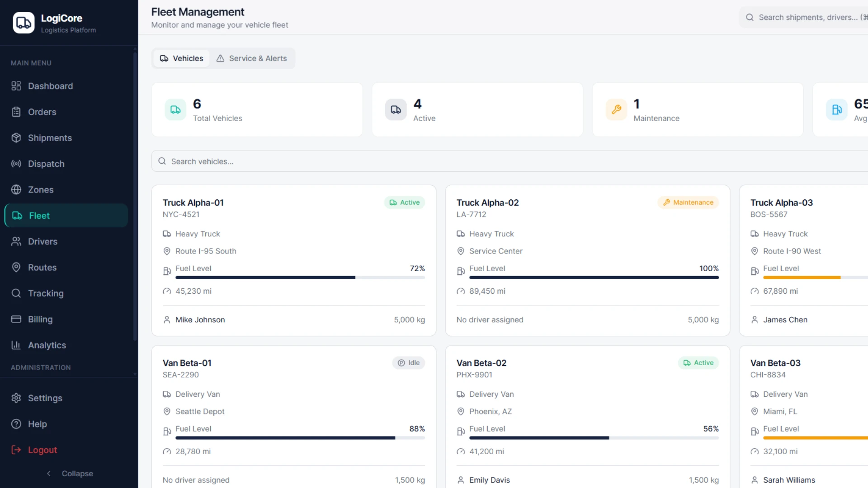Image resolution: width=868 pixels, height=488 pixels.
Task: Click Delivery Van icon on Van Beta-01
Action: coord(167,394)
